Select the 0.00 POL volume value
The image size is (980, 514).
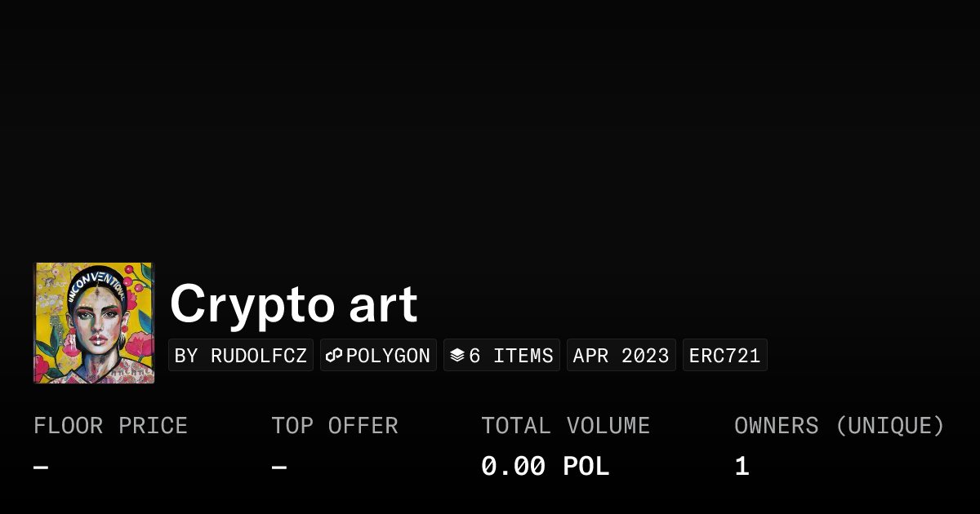click(545, 465)
